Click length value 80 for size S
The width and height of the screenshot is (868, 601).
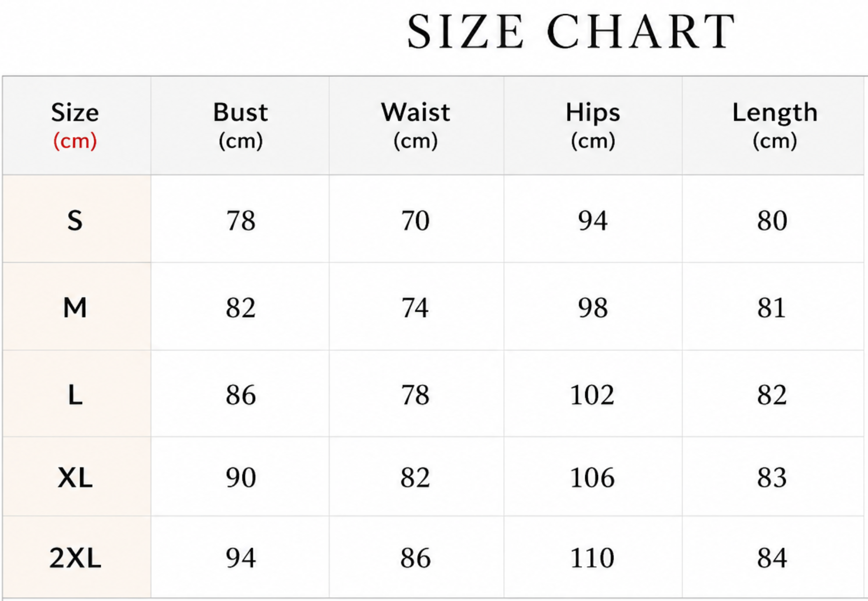(772, 220)
